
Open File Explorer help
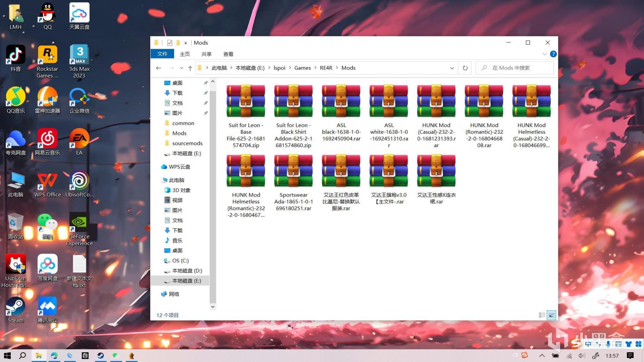coord(553,54)
